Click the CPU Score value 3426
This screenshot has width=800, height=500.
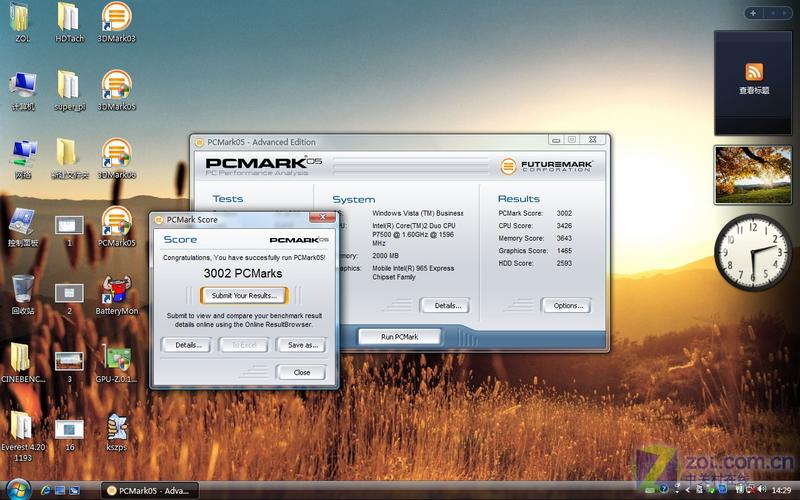coord(564,226)
